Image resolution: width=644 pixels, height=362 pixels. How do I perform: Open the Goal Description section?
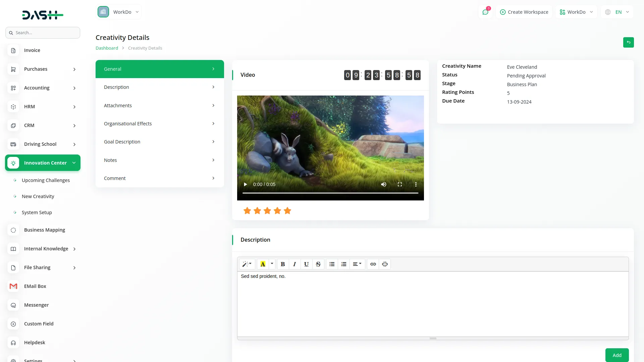pyautogui.click(x=160, y=142)
